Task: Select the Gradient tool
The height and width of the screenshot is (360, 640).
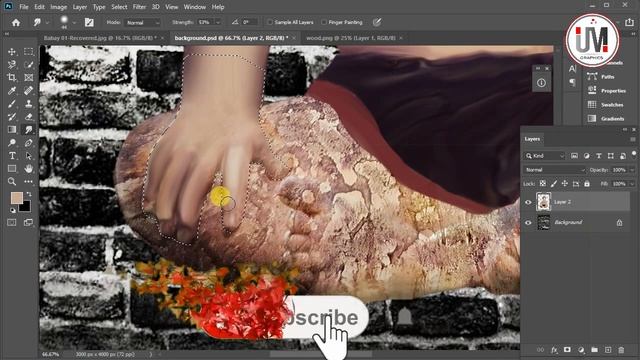Action: 12,130
